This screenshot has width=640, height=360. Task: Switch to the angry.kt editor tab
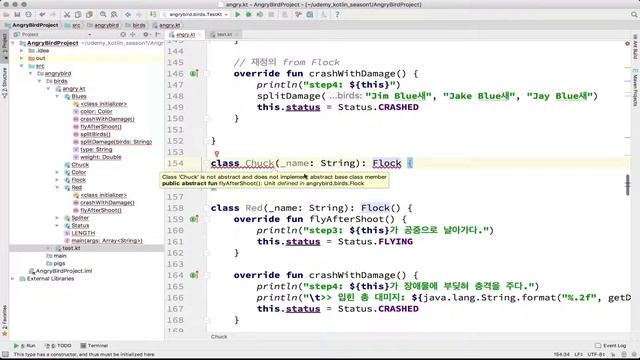pos(185,35)
